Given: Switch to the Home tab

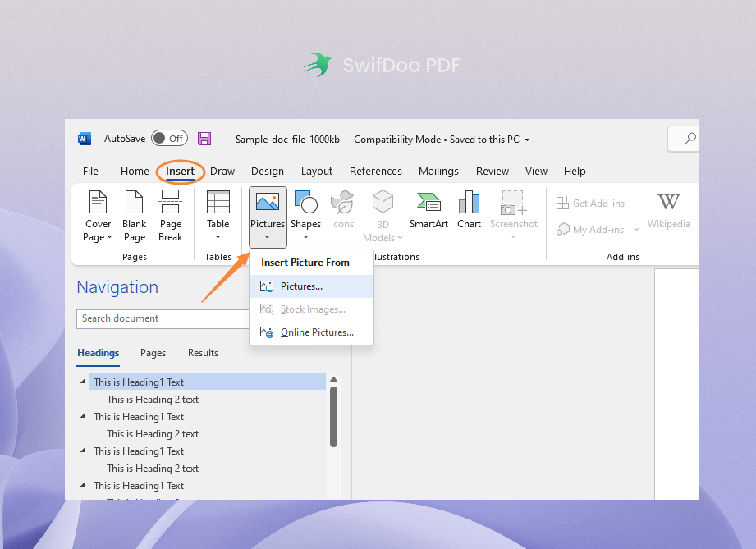Looking at the screenshot, I should pyautogui.click(x=135, y=172).
